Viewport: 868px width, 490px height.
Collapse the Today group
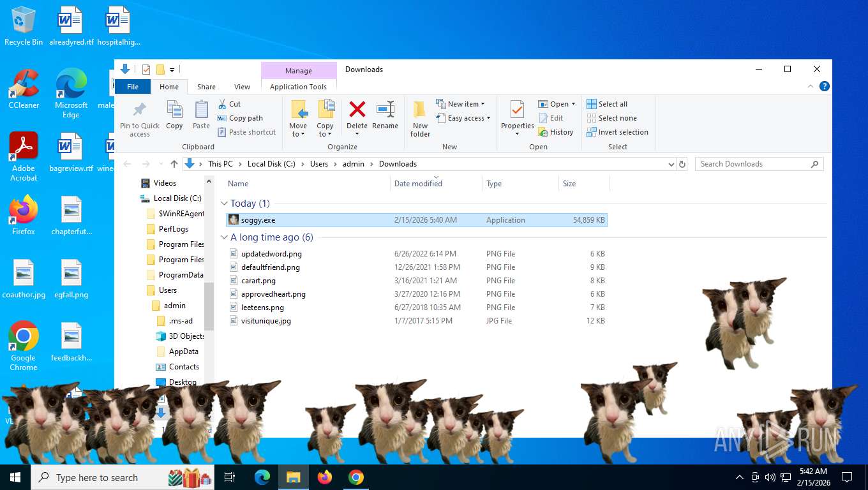point(224,204)
